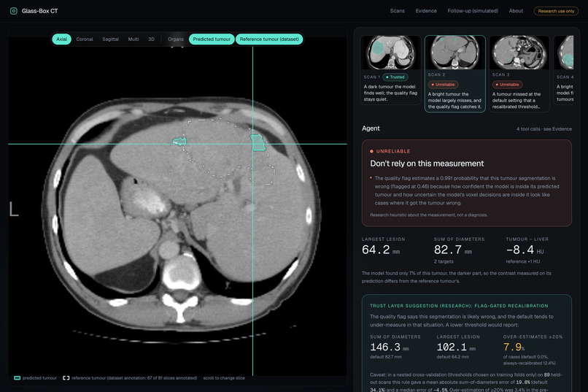Toggle the Organs overlay
Screen dimensions: 588x392
pos(176,39)
